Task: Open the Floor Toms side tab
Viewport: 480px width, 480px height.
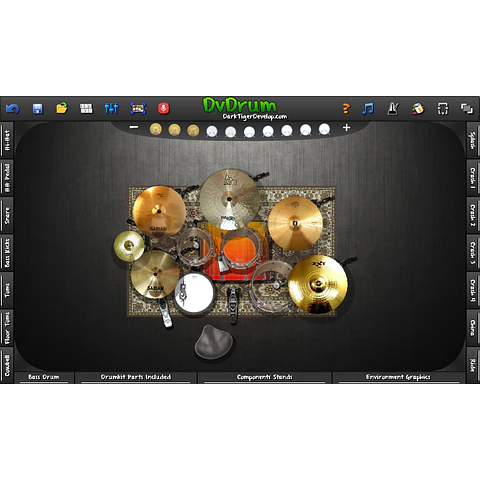Action: 7,328
